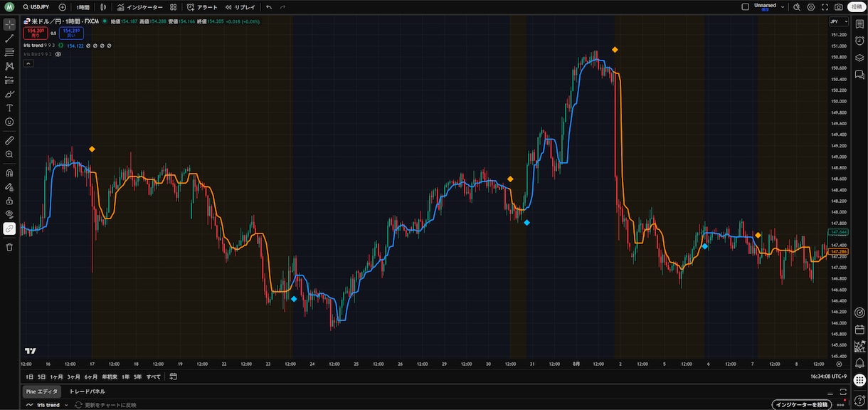The image size is (868, 410).
Task: Select the すべて range button
Action: tap(154, 377)
